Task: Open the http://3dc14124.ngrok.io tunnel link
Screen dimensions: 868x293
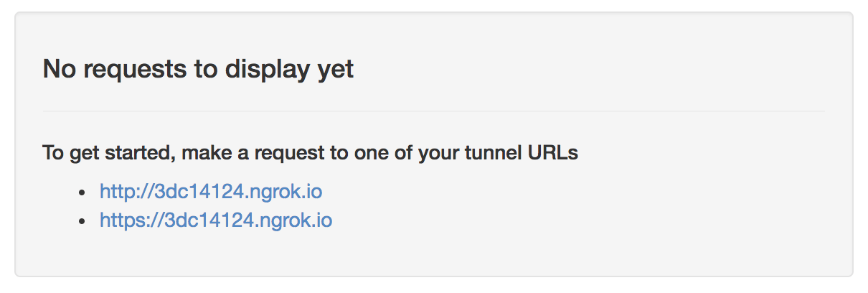Action: (x=210, y=192)
